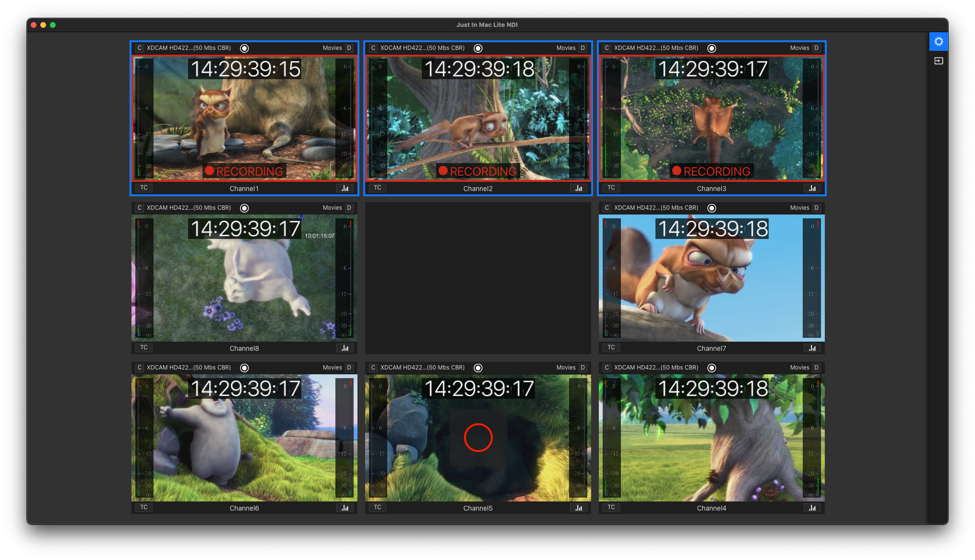Image resolution: width=975 pixels, height=560 pixels.
Task: Click the TC button under Channel8
Action: [144, 347]
